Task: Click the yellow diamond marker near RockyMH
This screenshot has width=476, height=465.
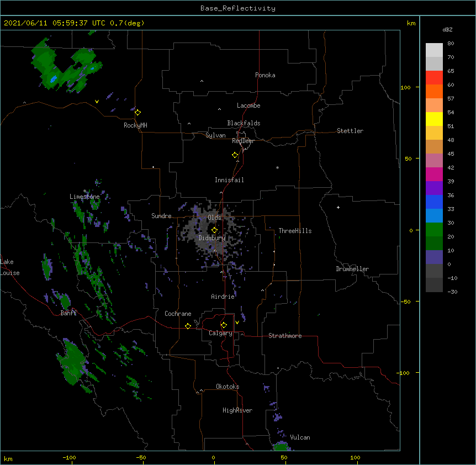Action: pos(138,113)
